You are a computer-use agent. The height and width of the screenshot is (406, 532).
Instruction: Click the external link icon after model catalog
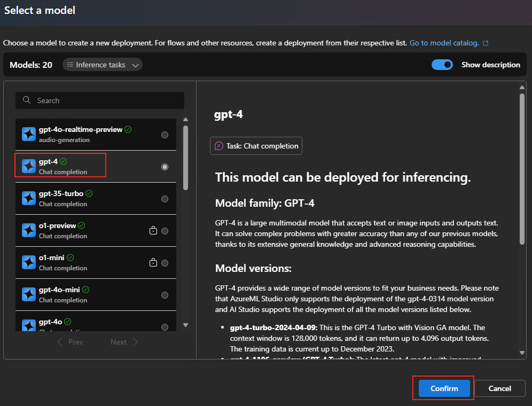[x=486, y=43]
